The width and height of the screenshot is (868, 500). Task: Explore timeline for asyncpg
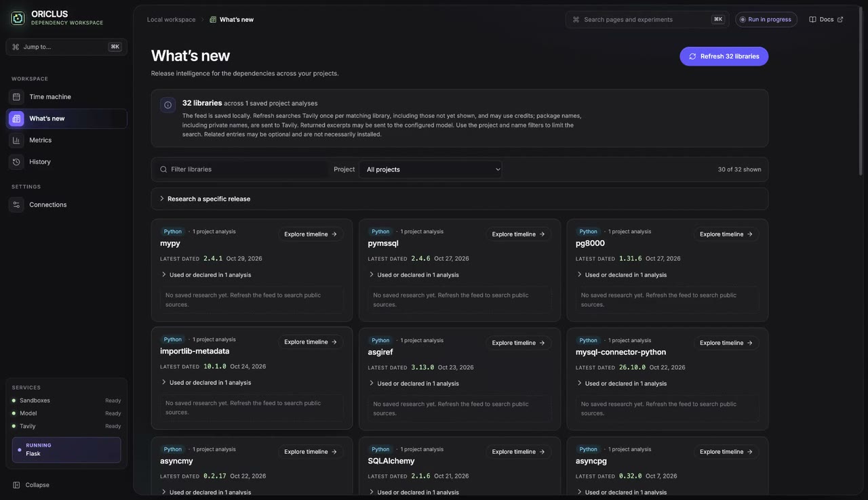[x=726, y=452]
